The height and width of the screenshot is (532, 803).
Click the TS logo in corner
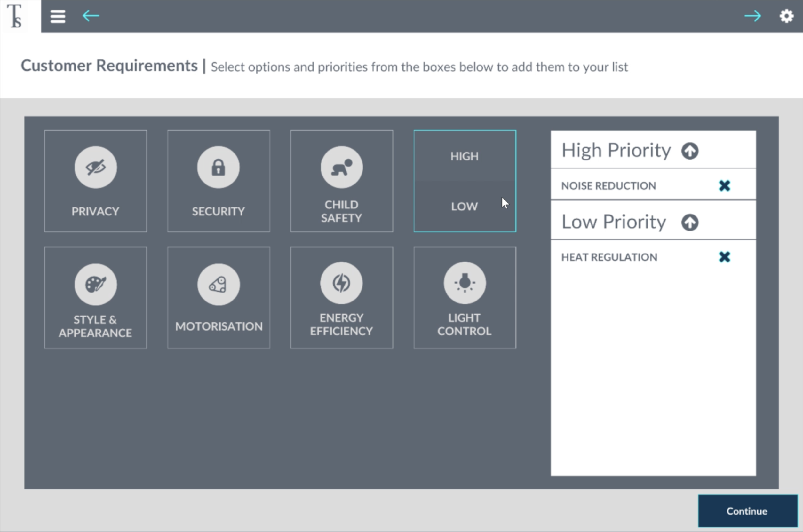[x=15, y=16]
